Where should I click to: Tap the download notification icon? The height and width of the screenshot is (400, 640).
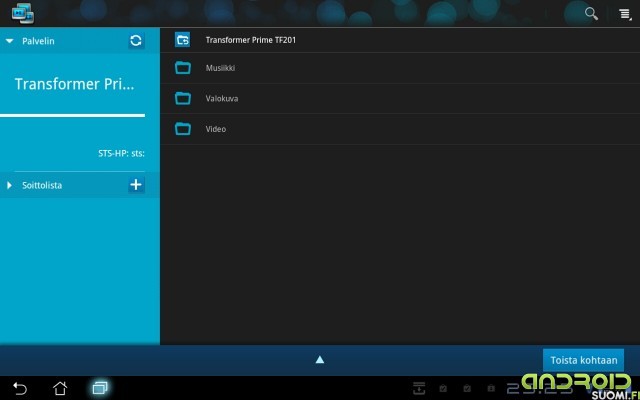pos(419,388)
